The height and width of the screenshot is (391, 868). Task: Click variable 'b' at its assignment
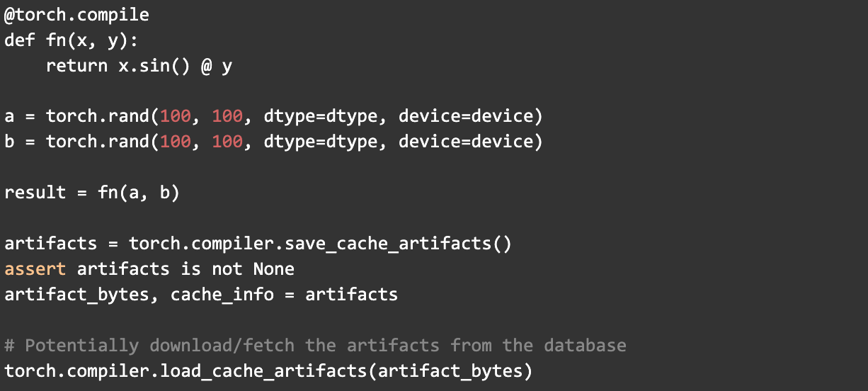coord(9,142)
